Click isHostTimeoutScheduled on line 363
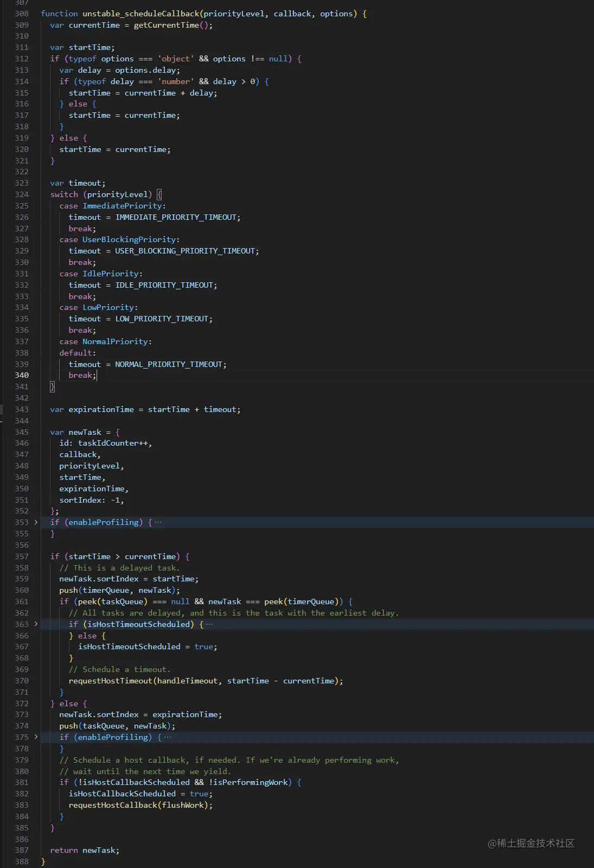 (x=138, y=624)
